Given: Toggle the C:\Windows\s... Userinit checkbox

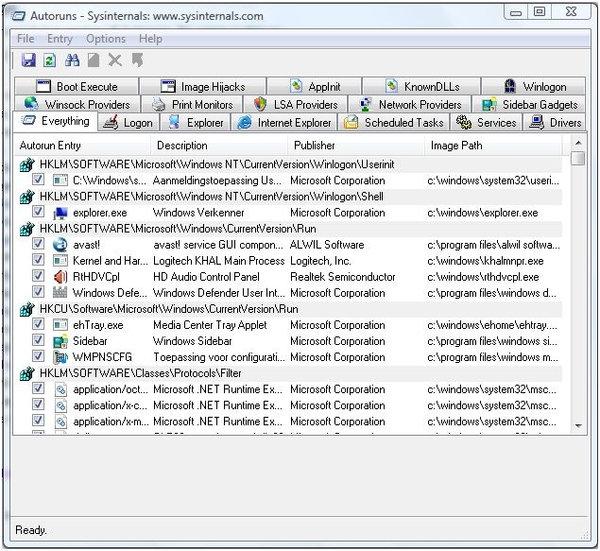Looking at the screenshot, I should pos(38,179).
